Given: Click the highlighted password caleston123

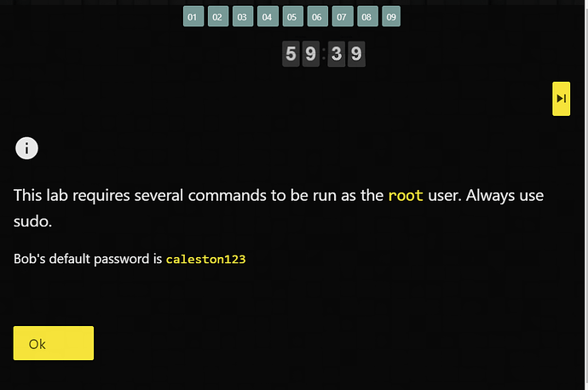Looking at the screenshot, I should tap(205, 259).
